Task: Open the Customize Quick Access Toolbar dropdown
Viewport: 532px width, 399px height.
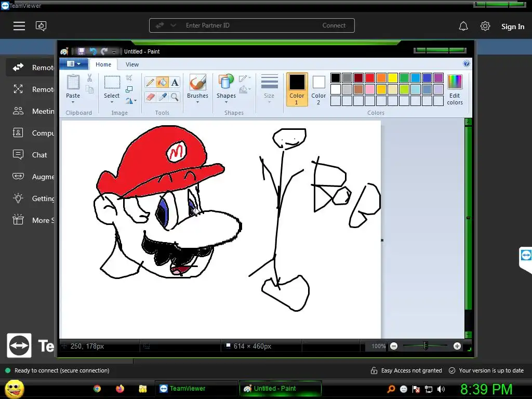Action: (114, 51)
